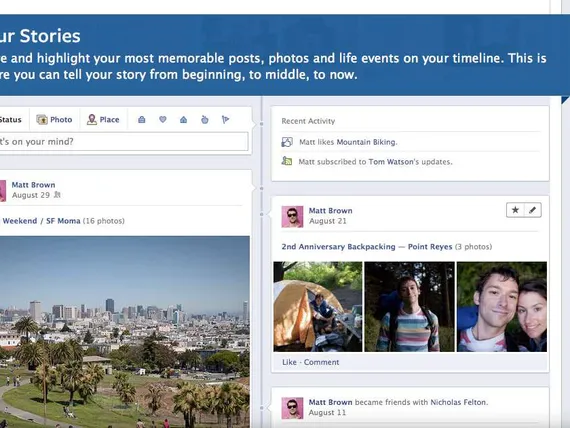Click the home life event house icon
570x428 pixels.
coord(184,119)
